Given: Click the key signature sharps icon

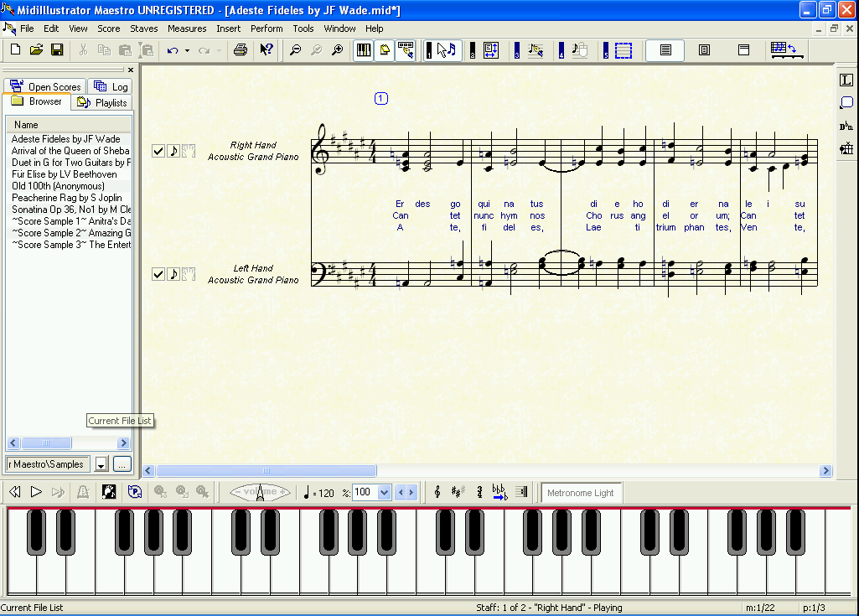Looking at the screenshot, I should click(x=458, y=492).
